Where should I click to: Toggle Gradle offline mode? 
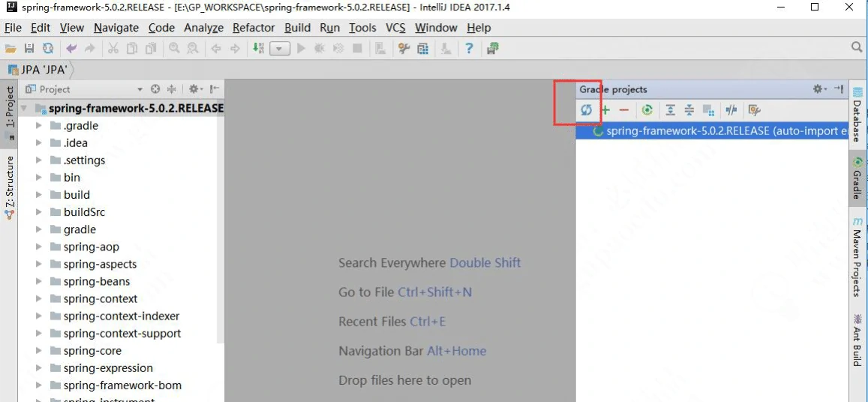click(x=731, y=110)
